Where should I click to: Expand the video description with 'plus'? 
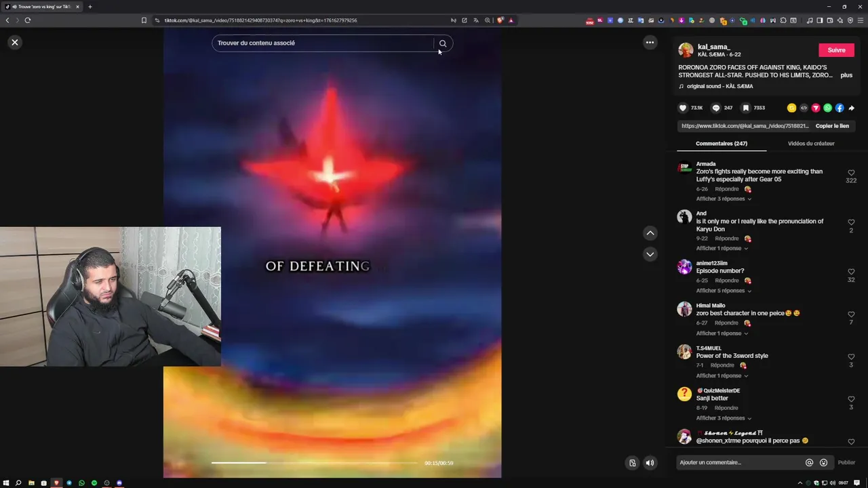(846, 75)
